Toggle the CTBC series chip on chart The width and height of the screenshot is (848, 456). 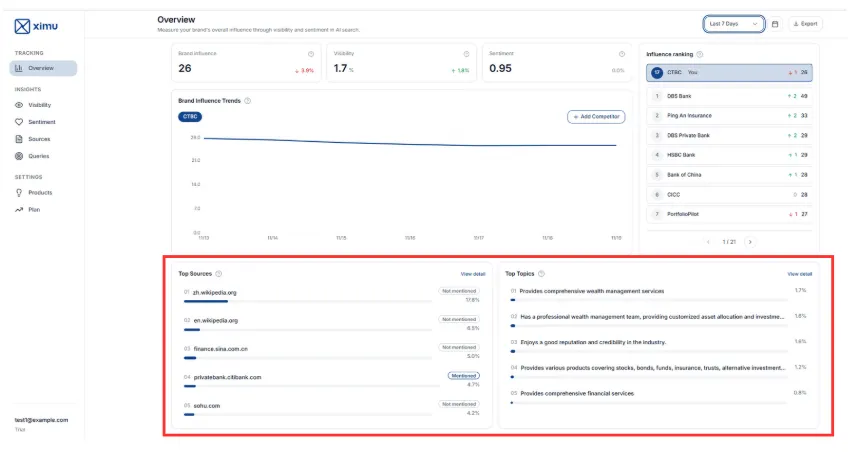(190, 117)
